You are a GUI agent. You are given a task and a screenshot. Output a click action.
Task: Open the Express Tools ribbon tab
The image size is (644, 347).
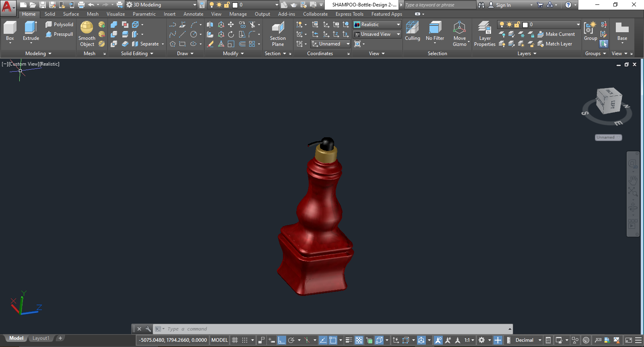click(349, 14)
